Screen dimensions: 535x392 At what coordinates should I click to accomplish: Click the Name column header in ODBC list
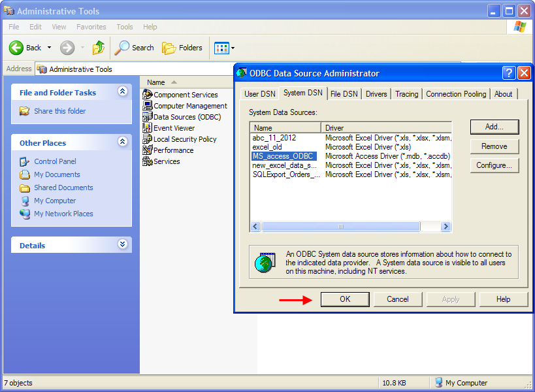(285, 127)
